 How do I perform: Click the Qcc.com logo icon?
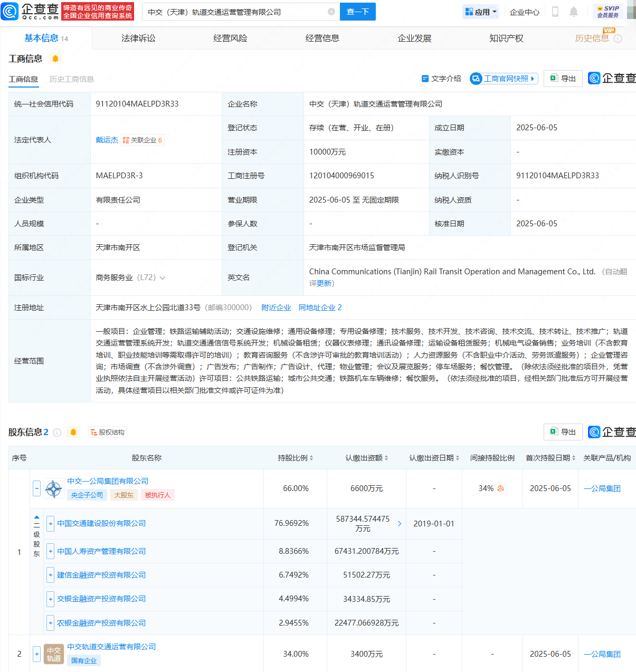[x=10, y=11]
